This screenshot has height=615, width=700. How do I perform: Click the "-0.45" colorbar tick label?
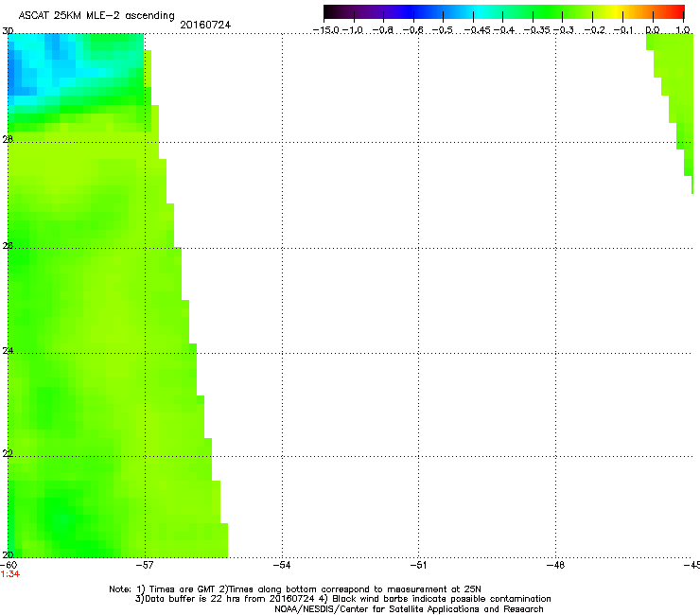(x=478, y=30)
